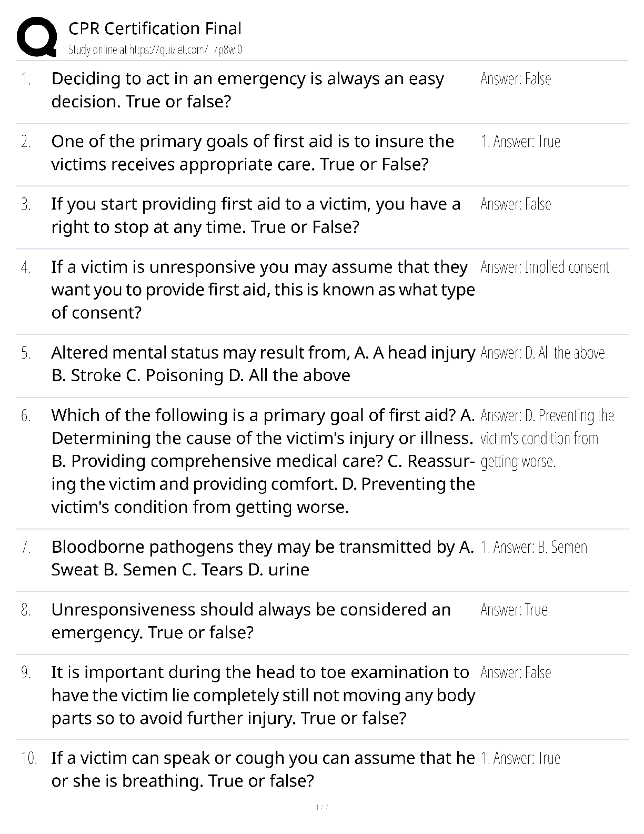644x834 pixels.
Task: Select answer Preventing the victim's condition worsening
Action: point(547,439)
